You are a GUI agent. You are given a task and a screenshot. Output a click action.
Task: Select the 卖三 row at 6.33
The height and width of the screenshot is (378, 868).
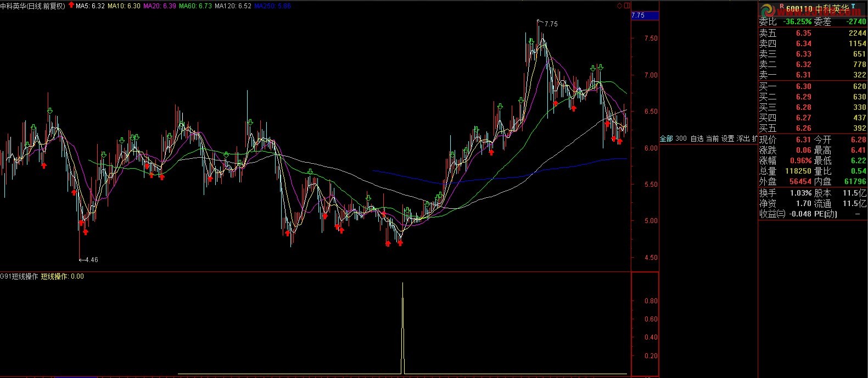(x=813, y=54)
